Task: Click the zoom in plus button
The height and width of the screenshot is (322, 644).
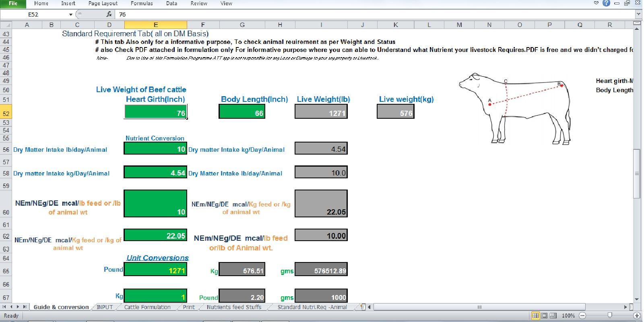Action: pos(637,316)
